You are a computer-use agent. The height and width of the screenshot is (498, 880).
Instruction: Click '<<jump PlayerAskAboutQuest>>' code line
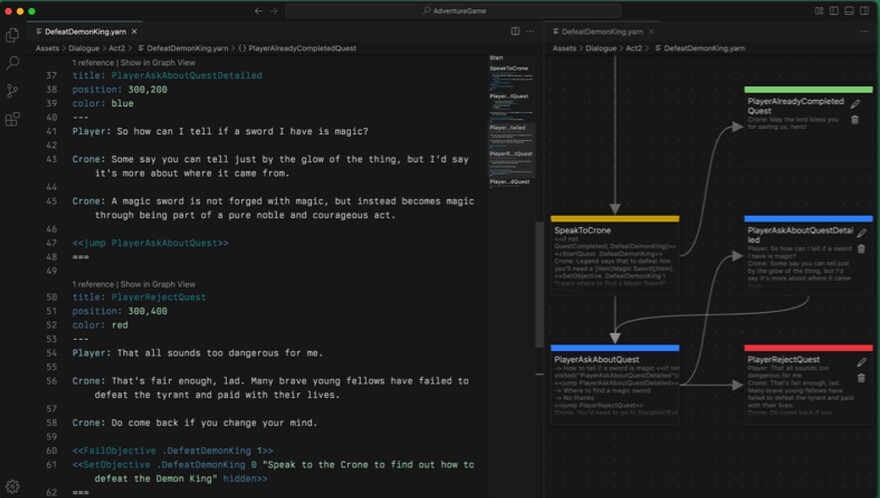150,243
